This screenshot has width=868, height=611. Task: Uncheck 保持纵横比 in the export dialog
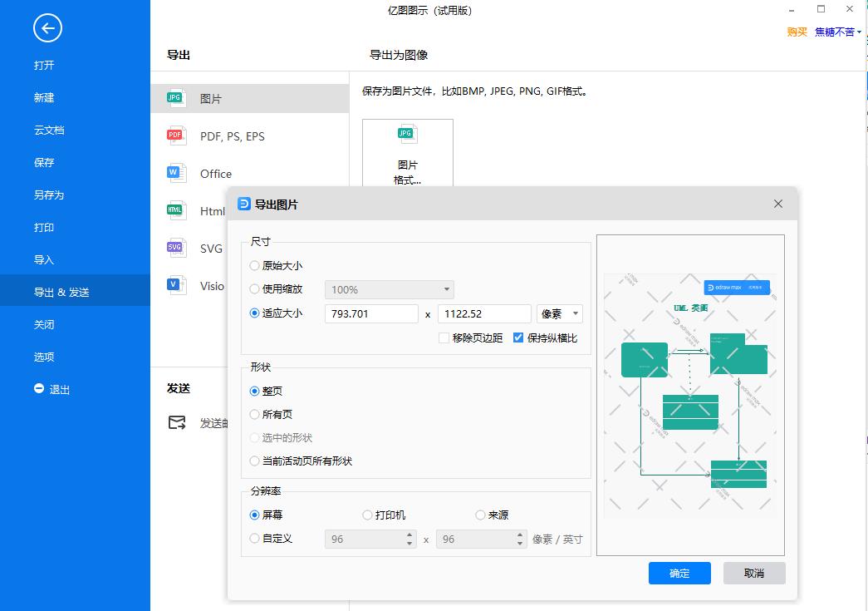tap(519, 338)
